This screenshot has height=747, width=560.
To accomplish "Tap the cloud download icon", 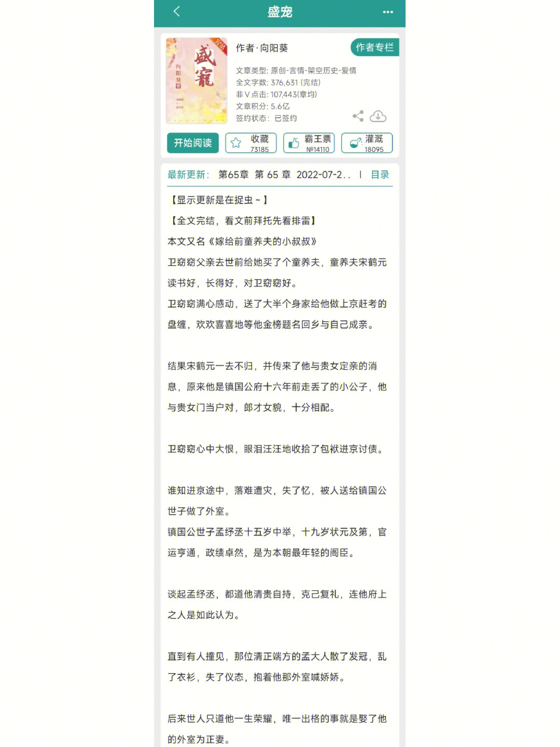I will point(378,116).
